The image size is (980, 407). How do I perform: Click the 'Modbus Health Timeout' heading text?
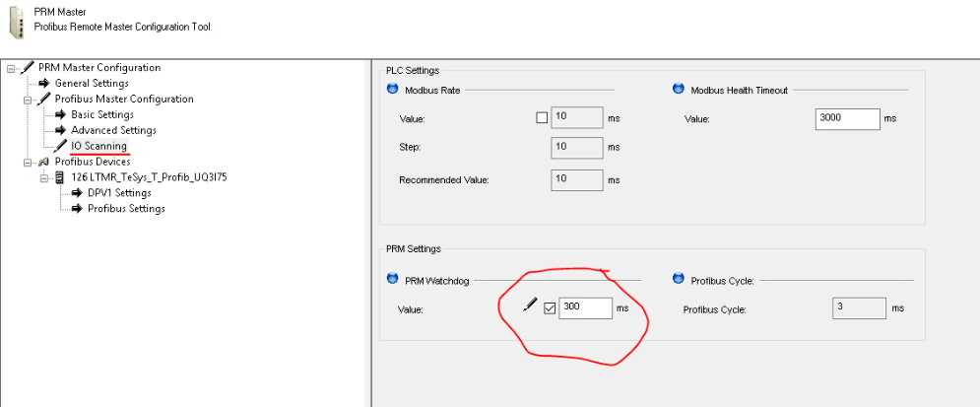740,91
